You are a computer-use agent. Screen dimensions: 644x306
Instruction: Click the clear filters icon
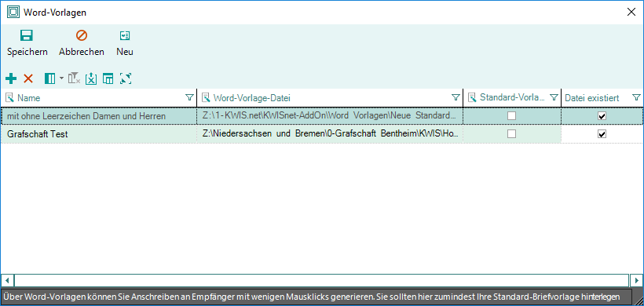(x=75, y=78)
